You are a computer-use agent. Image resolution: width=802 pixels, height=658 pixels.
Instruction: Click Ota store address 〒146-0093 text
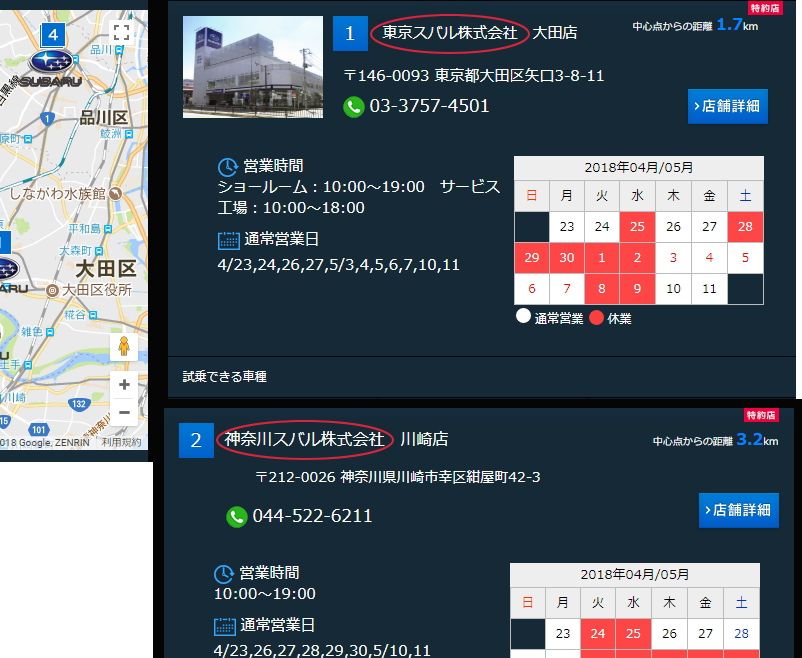click(474, 76)
